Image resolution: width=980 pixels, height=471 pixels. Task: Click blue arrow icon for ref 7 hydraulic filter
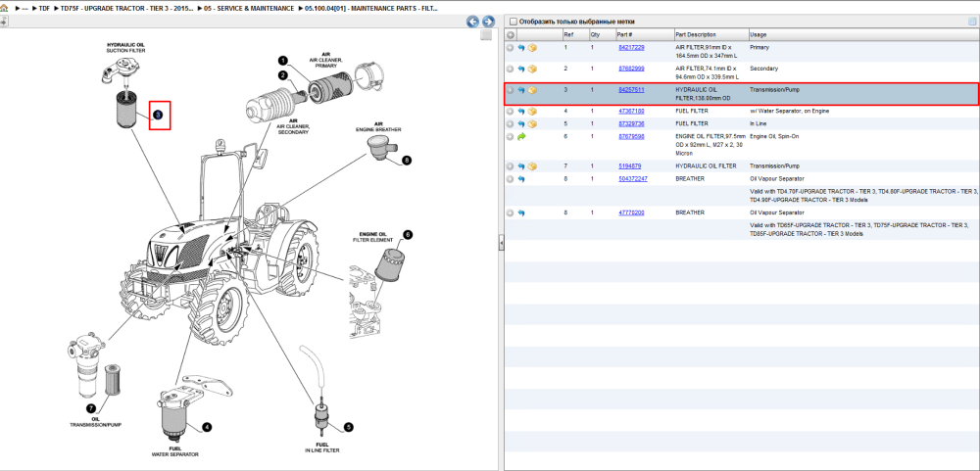tap(521, 166)
